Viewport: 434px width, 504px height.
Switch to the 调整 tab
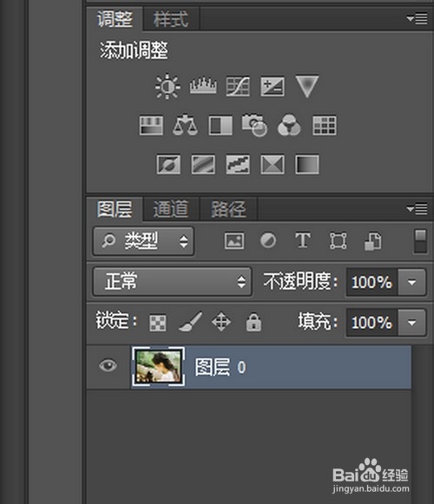pyautogui.click(x=115, y=19)
